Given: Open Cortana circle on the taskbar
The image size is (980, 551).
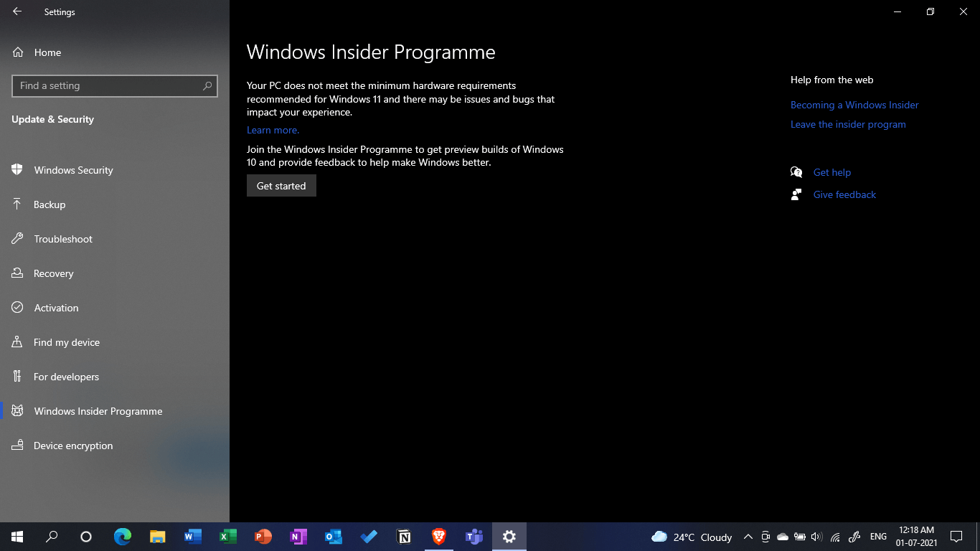Looking at the screenshot, I should 86,537.
